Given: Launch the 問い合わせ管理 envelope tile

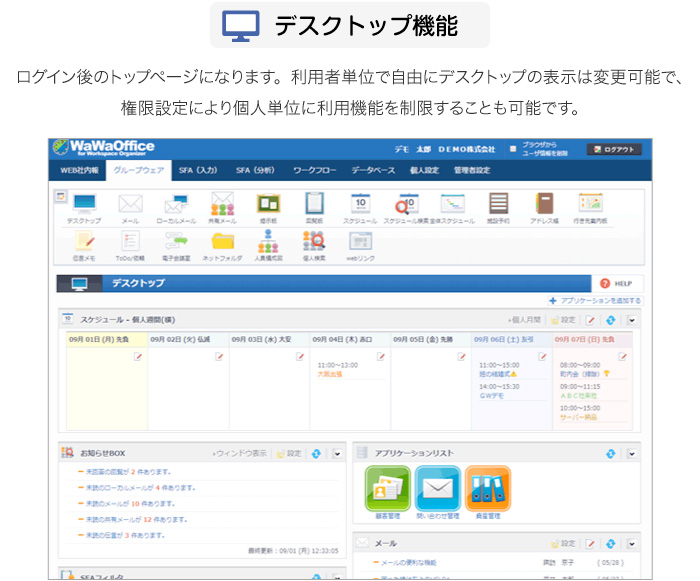Looking at the screenshot, I should click(438, 491).
